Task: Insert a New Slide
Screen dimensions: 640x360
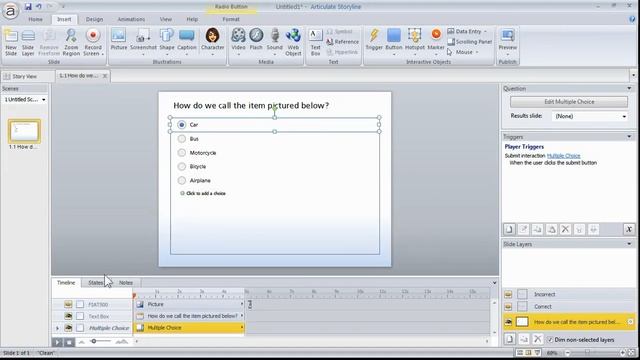Action: click(11, 42)
